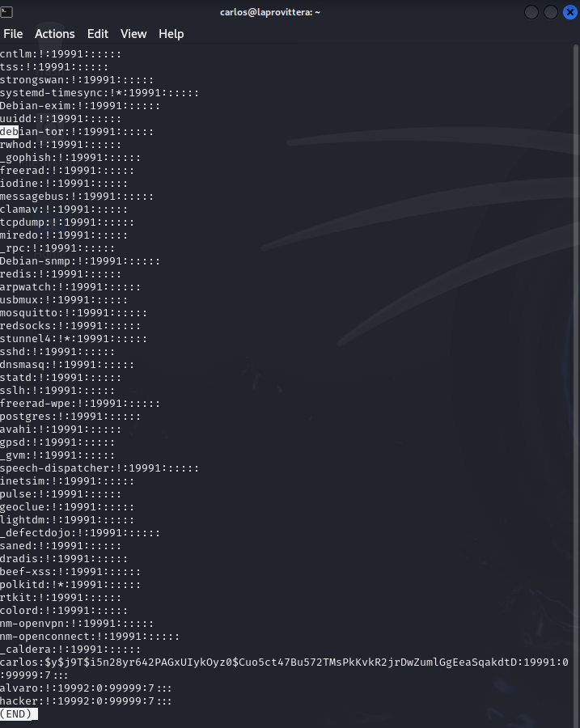Click the _rpc entry line
Image resolution: width=580 pixels, height=728 pixels.
57,248
